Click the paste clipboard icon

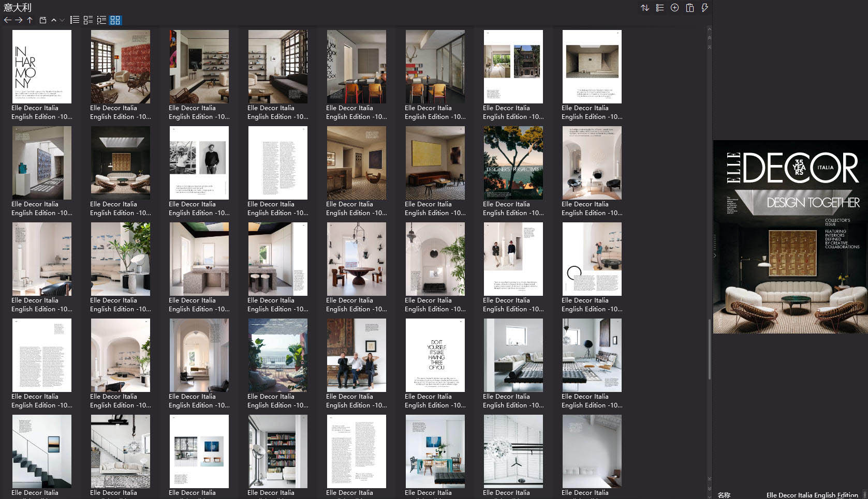point(689,8)
